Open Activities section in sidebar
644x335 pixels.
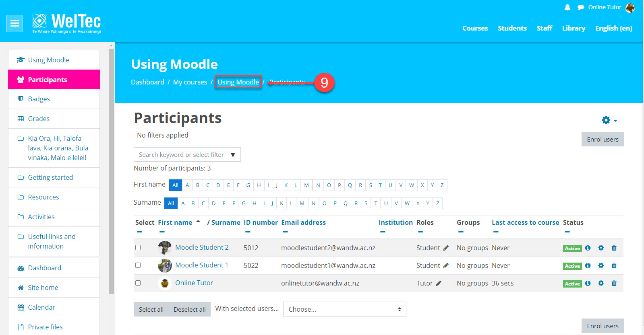[x=54, y=217]
